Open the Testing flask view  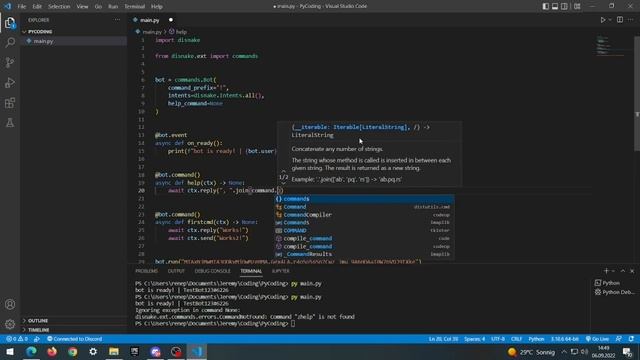tap(10, 122)
